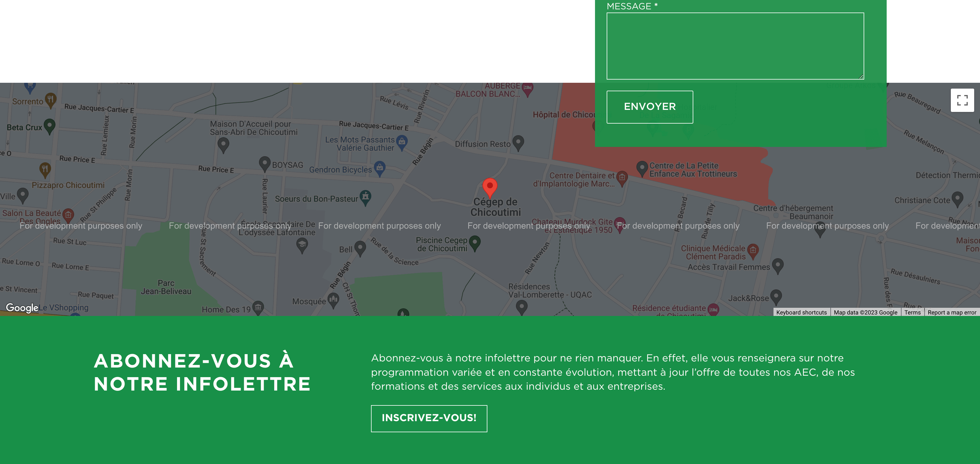Click the BOYSAG location pin
The width and height of the screenshot is (980, 464).
[x=265, y=165]
